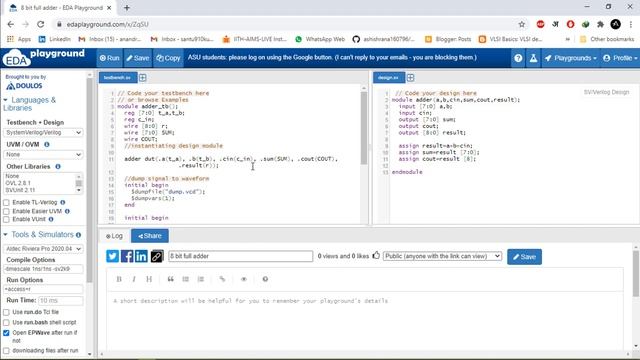Open the flask icon in header
The image size is (640, 360).
click(533, 58)
